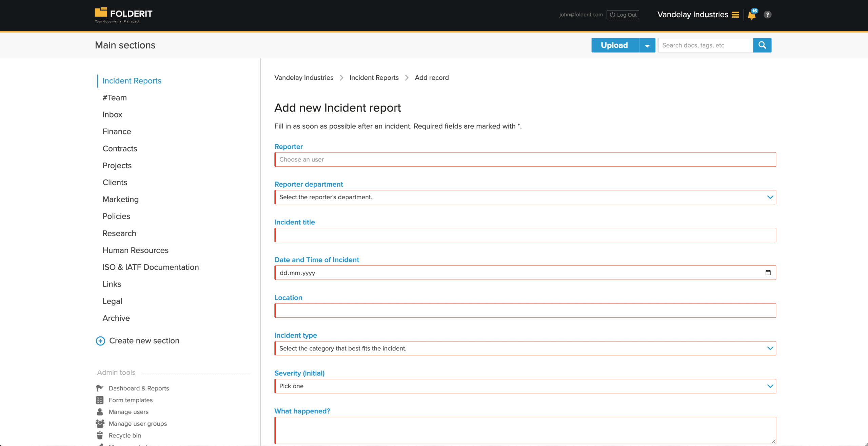Open Manage user groups
Screen dimensions: 868x446
tap(138, 423)
